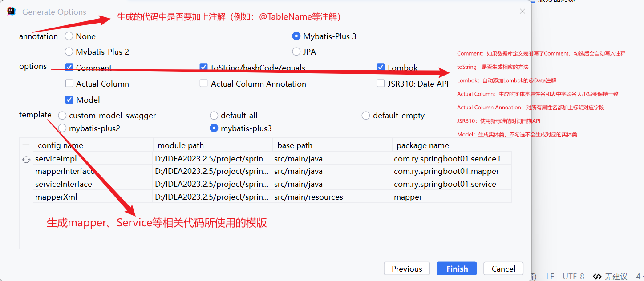Image resolution: width=644 pixels, height=281 pixels.
Task: Open the UTF-8 encoding selector
Action: [x=573, y=276]
